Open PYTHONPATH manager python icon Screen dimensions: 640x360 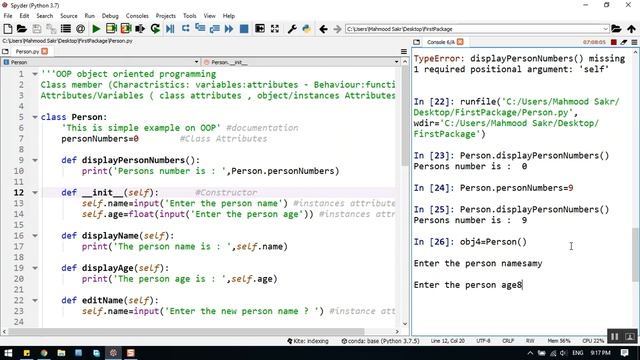click(x=307, y=29)
